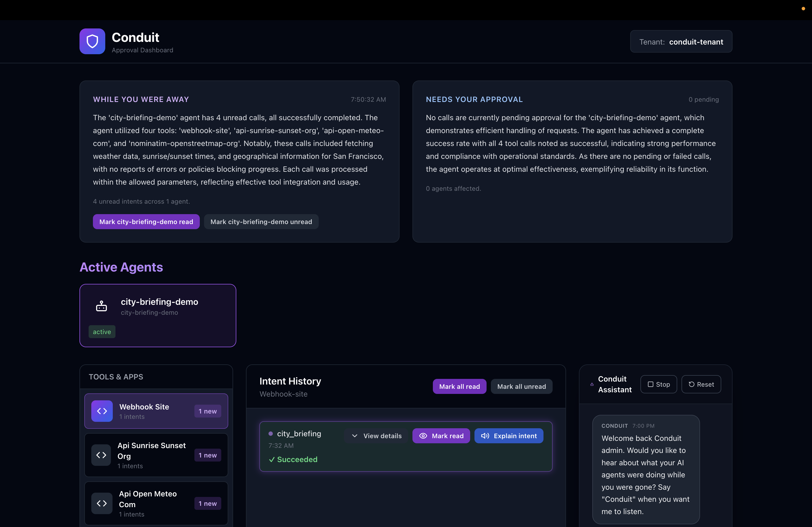The height and width of the screenshot is (527, 812).
Task: Click Mark city-briefing-demo unread button
Action: coord(261,222)
